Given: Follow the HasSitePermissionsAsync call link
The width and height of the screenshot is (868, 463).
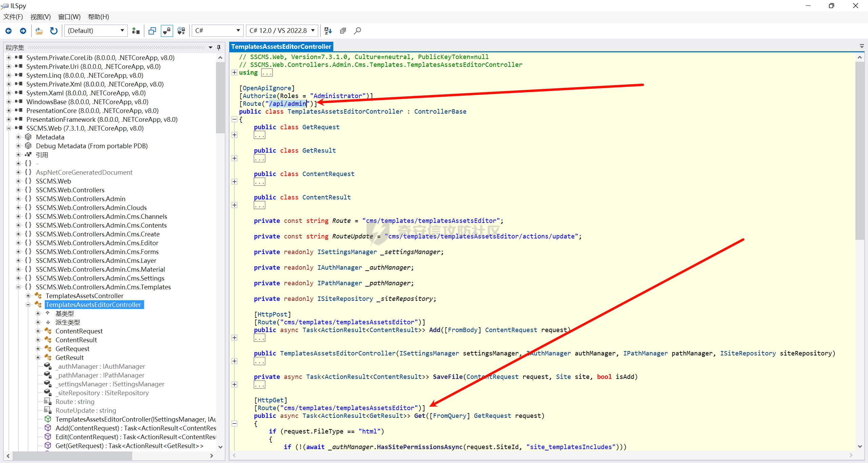Looking at the screenshot, I should click(420, 447).
